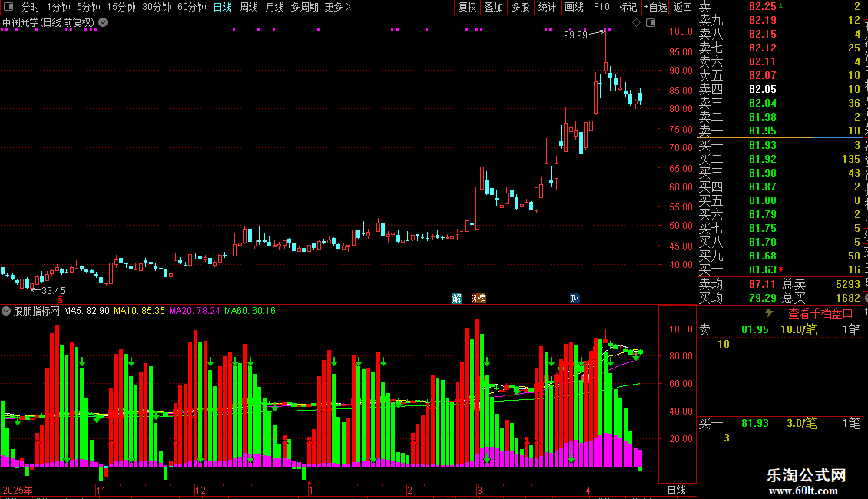Open the 统计 statistics tool
The image size is (868, 499).
546,7
